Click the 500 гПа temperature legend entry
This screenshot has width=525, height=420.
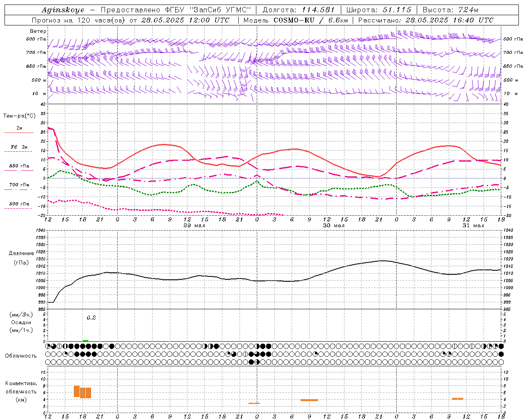pyautogui.click(x=19, y=205)
